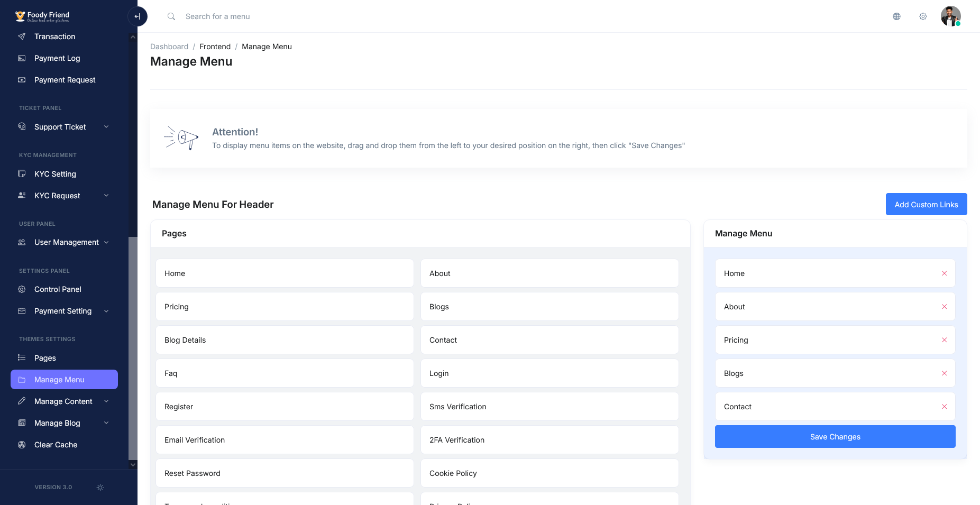Expand the KYC Request submenu

106,196
